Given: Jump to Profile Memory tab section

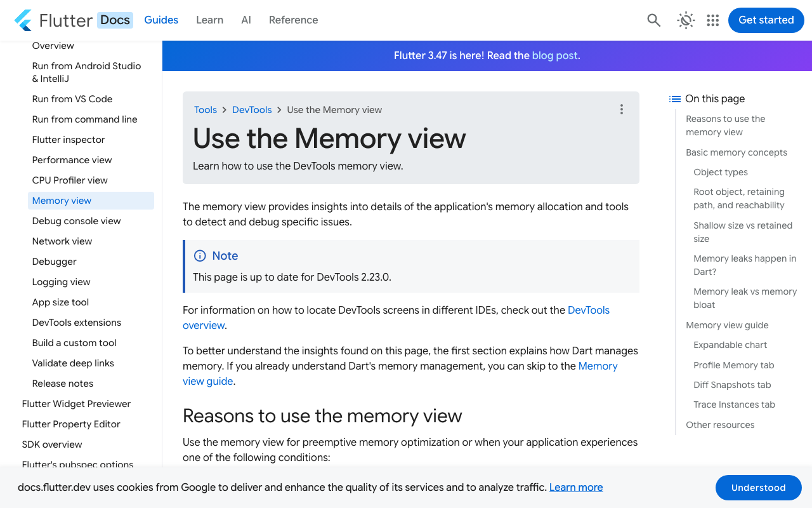Looking at the screenshot, I should [x=734, y=365].
